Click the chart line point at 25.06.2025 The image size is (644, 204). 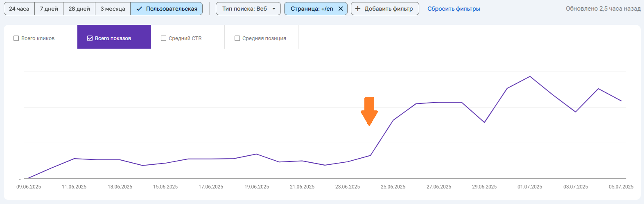pyautogui.click(x=393, y=120)
